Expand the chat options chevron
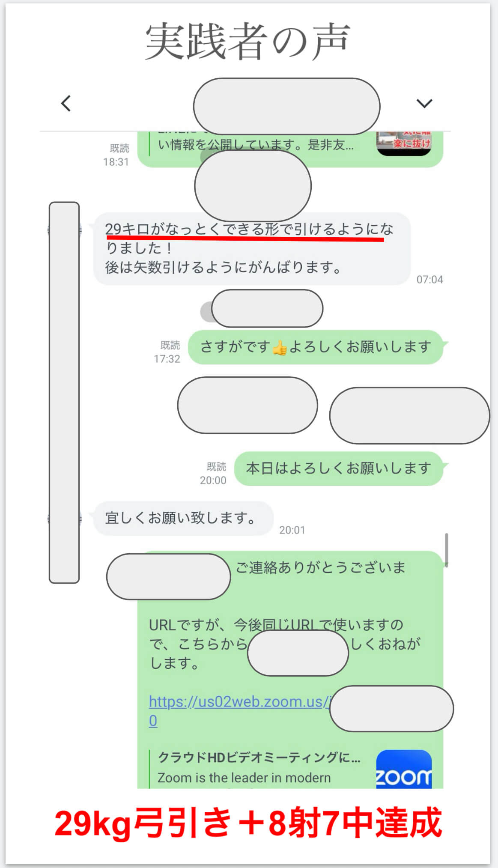This screenshot has height=868, width=498. [x=424, y=103]
